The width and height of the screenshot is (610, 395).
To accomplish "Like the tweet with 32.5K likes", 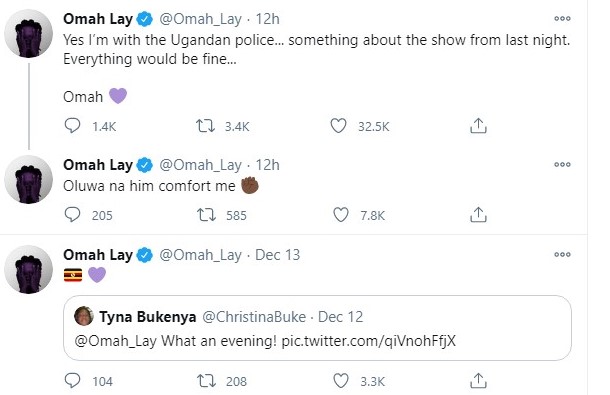I will pos(338,126).
